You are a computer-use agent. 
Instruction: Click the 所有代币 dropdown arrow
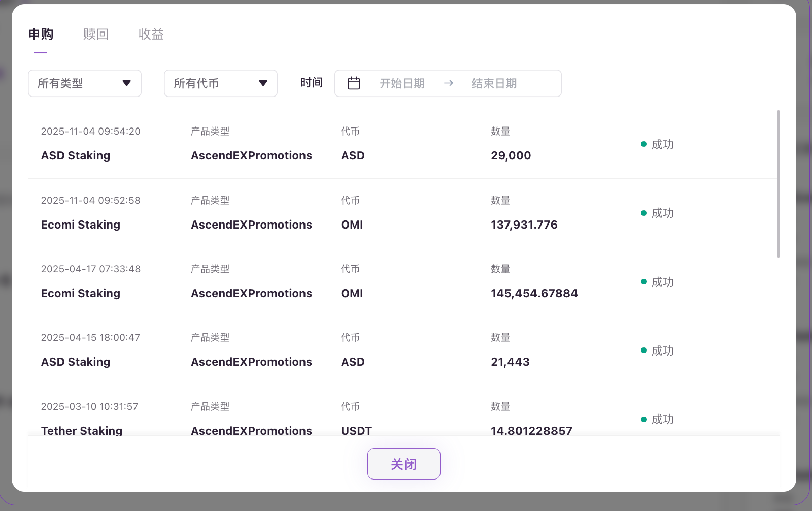pyautogui.click(x=263, y=83)
